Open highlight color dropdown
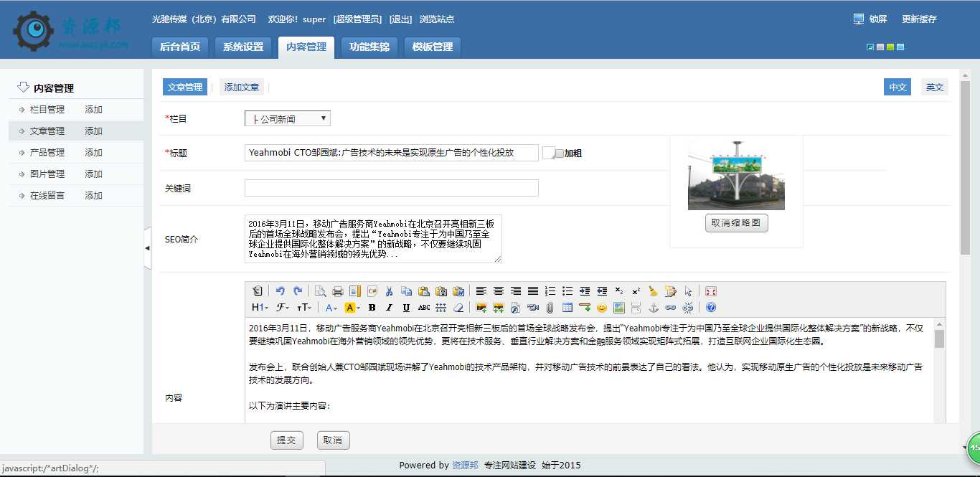 pyautogui.click(x=352, y=308)
